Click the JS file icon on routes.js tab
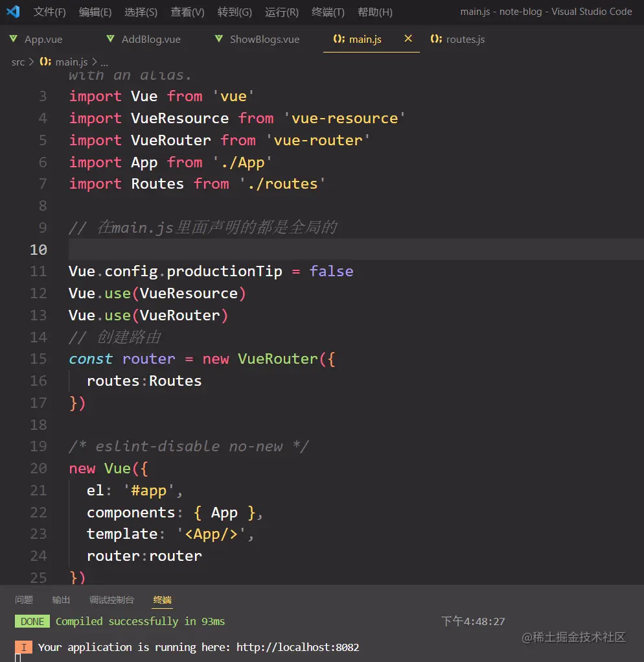 click(436, 39)
